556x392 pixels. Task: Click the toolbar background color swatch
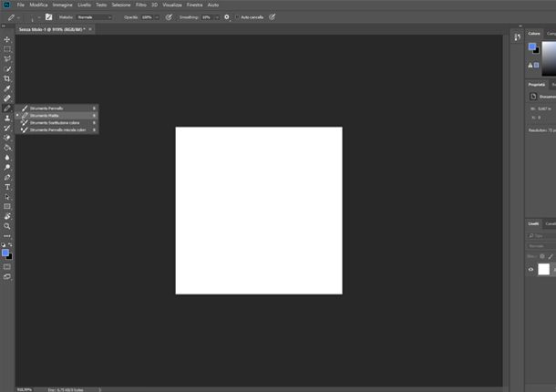(x=10, y=257)
